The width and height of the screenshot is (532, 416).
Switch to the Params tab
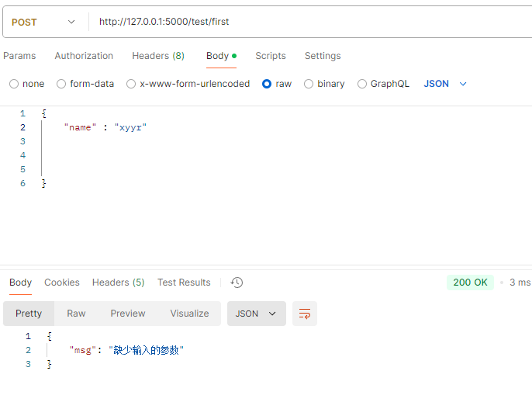(x=19, y=56)
